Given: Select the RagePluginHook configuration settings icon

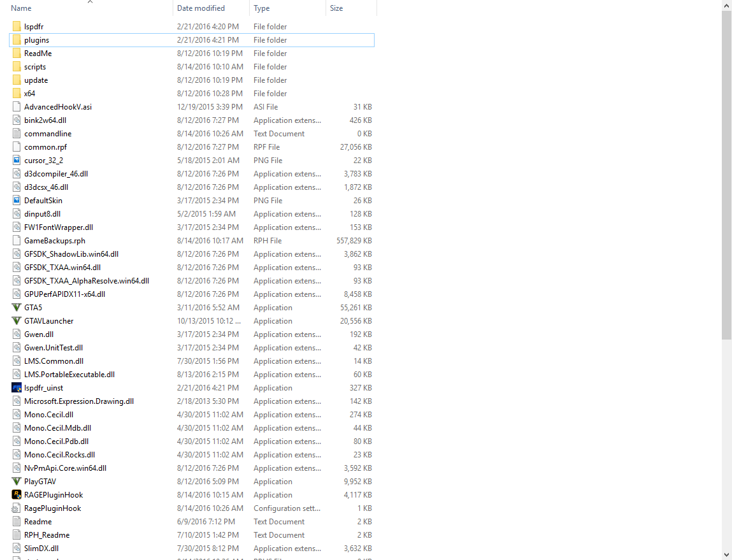Looking at the screenshot, I should [x=17, y=508].
